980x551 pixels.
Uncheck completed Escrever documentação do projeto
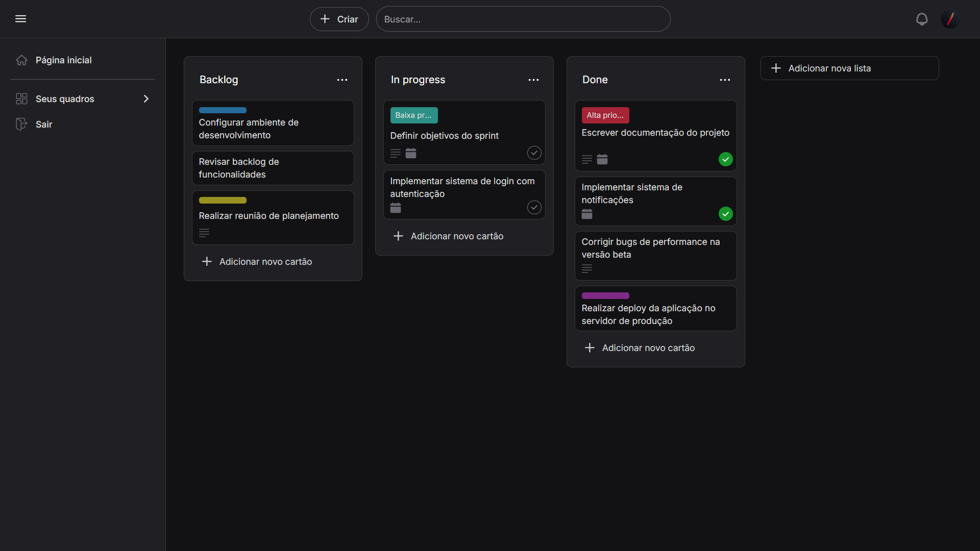(x=726, y=159)
